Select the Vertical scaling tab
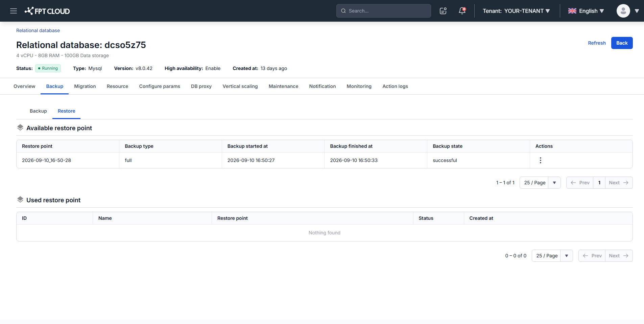 [240, 86]
